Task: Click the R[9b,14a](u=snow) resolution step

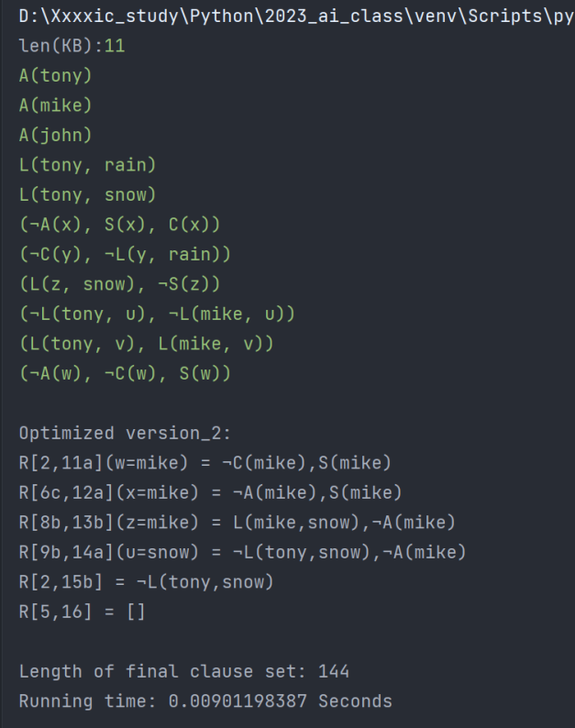Action: [x=243, y=552]
